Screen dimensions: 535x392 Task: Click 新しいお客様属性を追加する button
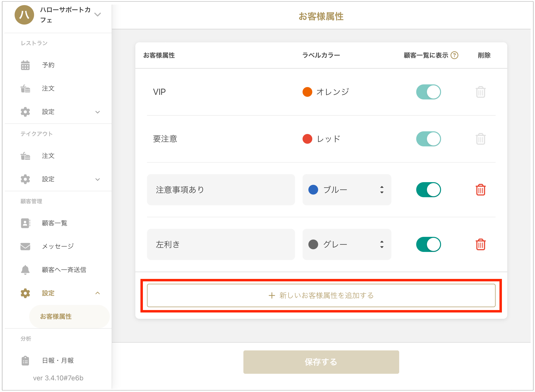321,295
